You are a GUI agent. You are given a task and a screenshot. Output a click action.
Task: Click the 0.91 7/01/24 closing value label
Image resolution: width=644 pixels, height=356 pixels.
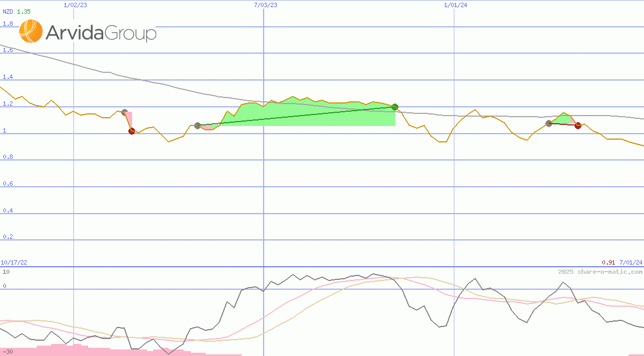point(622,263)
